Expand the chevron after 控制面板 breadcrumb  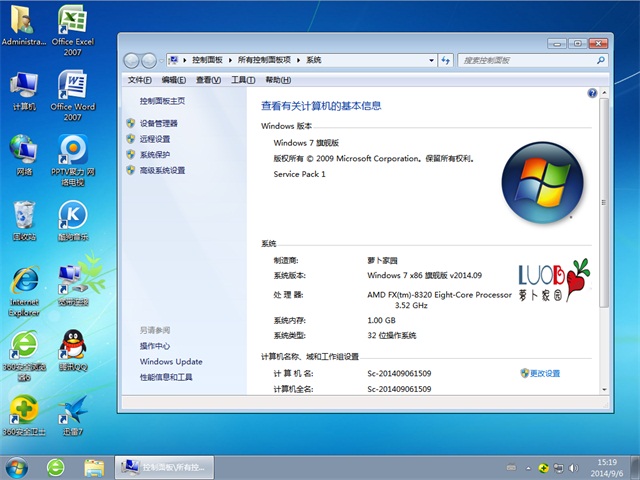click(230, 60)
